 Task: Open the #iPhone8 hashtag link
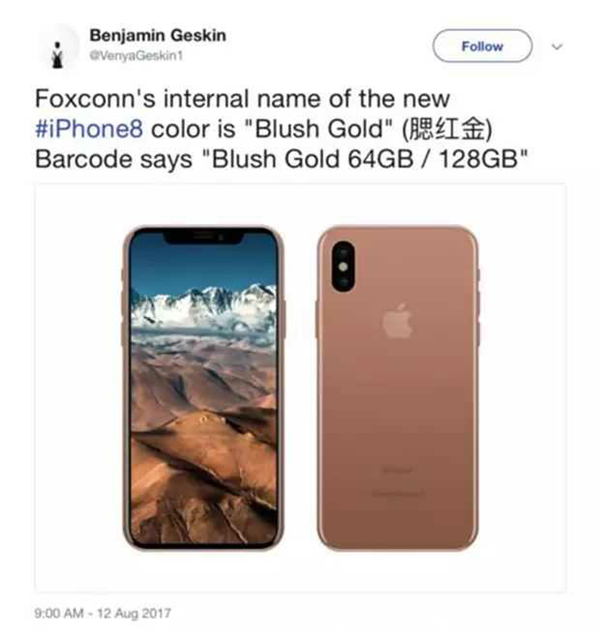tap(89, 129)
